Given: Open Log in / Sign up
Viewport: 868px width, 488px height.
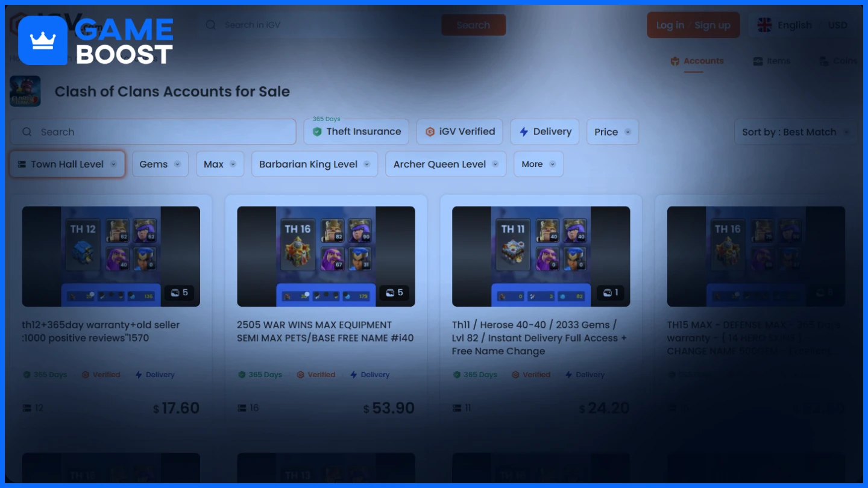Looking at the screenshot, I should tap(693, 25).
